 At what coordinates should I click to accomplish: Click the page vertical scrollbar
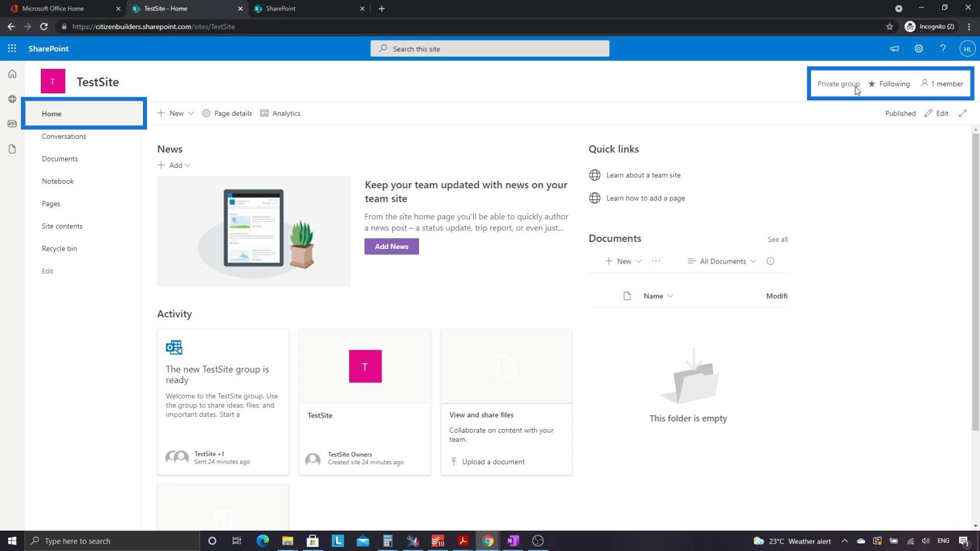click(975, 283)
